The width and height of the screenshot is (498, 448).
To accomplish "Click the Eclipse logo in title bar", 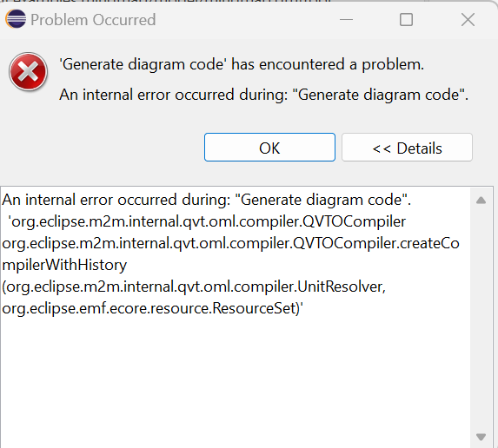I will 16,19.
